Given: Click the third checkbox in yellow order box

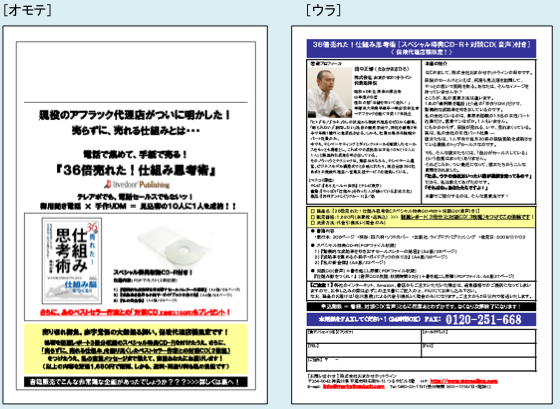Looking at the screenshot, I should (x=313, y=223).
